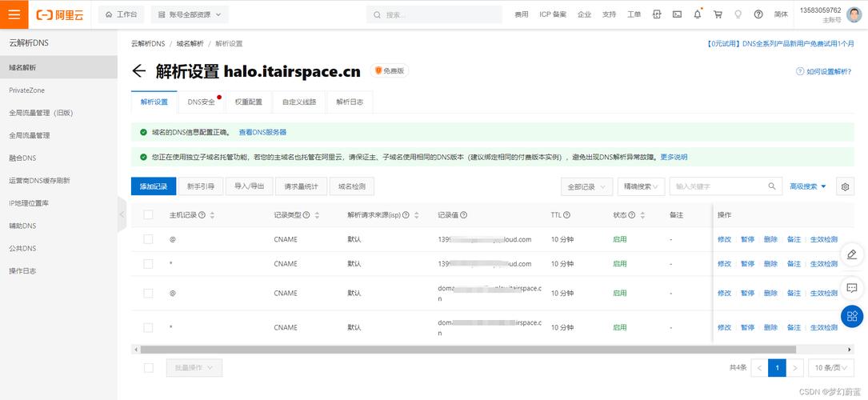Switch to 解析设置 tab
868x400 pixels.
pyautogui.click(x=154, y=102)
